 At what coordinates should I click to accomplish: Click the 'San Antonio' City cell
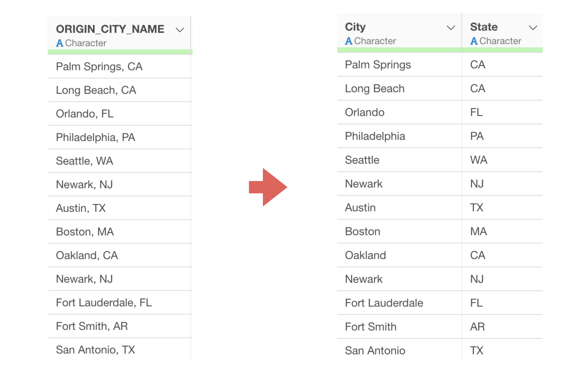point(375,351)
